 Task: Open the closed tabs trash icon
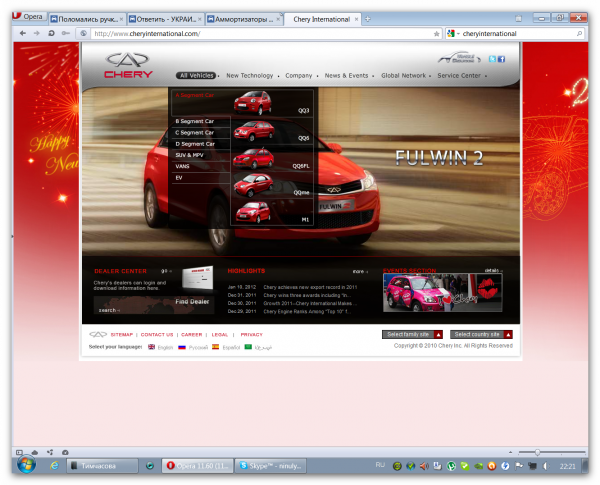click(518, 18)
